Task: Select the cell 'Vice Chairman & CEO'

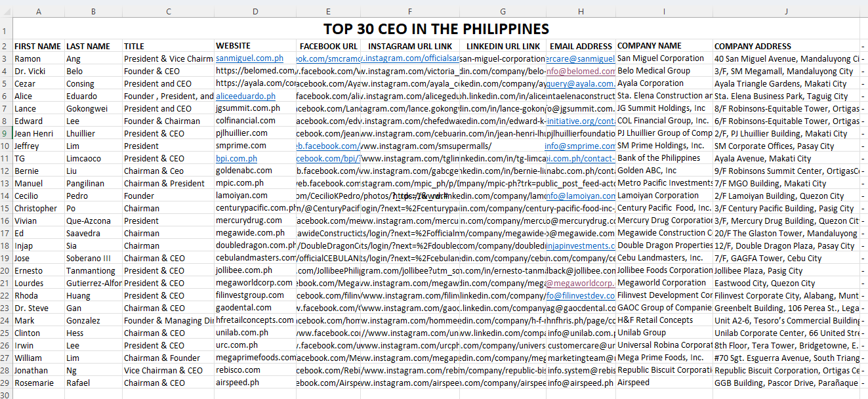Action: tap(169, 370)
